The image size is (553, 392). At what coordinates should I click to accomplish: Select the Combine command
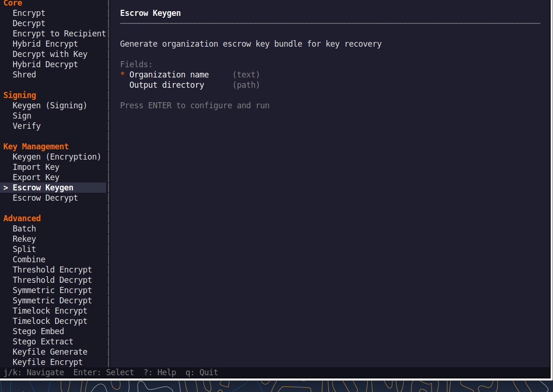coord(29,259)
